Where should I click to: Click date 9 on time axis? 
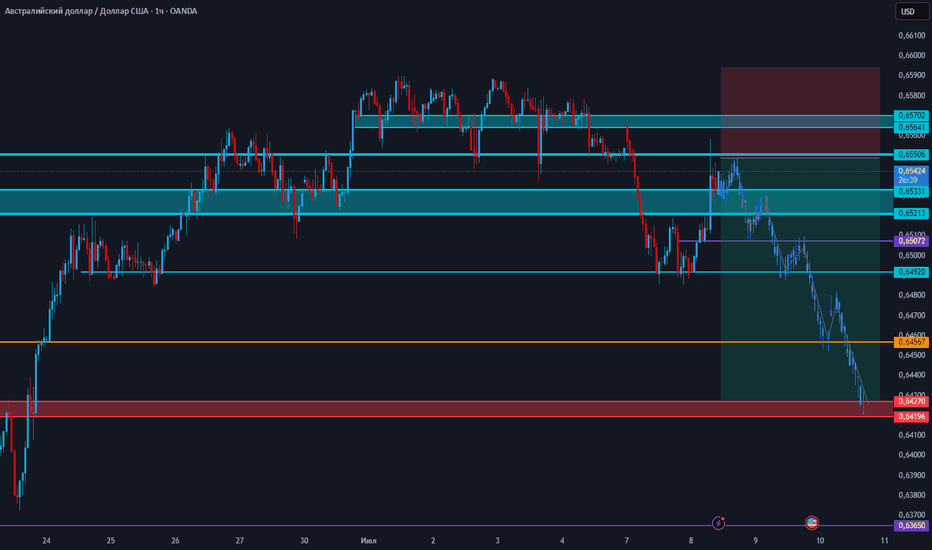coord(755,540)
